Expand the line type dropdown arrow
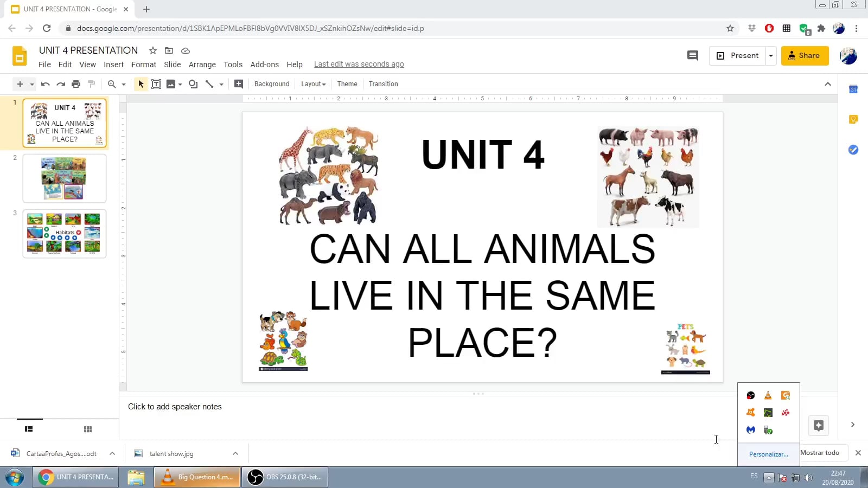868x488 pixels. (x=221, y=85)
